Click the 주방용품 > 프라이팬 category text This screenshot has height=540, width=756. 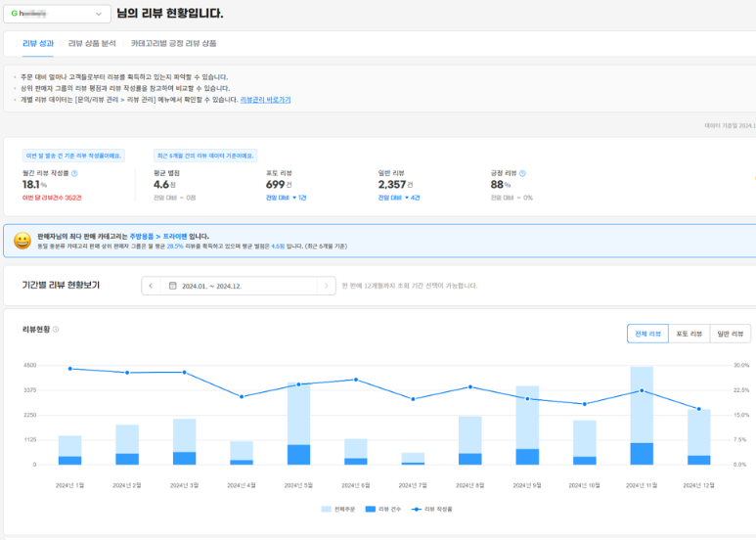[x=158, y=237]
